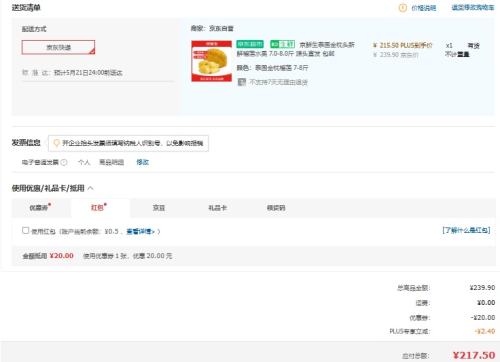Click the ¥20.00 discount amount

pyautogui.click(x=62, y=256)
